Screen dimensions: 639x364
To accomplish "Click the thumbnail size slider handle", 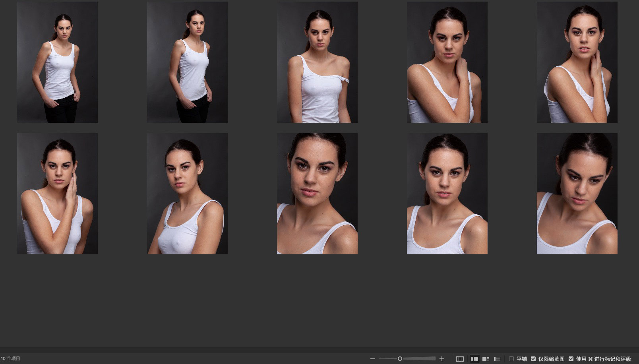I will [x=400, y=359].
